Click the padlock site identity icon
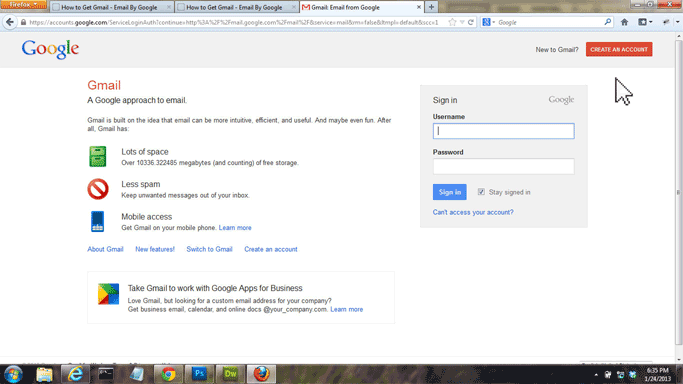The height and width of the screenshot is (384, 683). pyautogui.click(x=24, y=22)
